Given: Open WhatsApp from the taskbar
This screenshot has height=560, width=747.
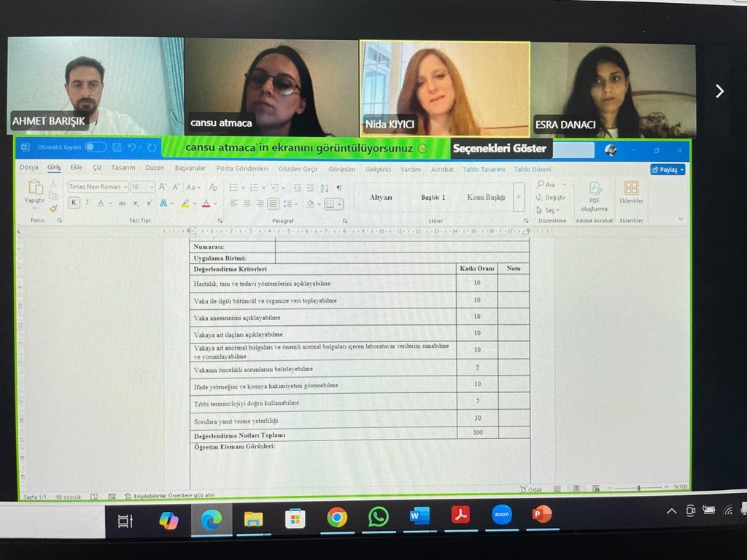Looking at the screenshot, I should click(378, 517).
